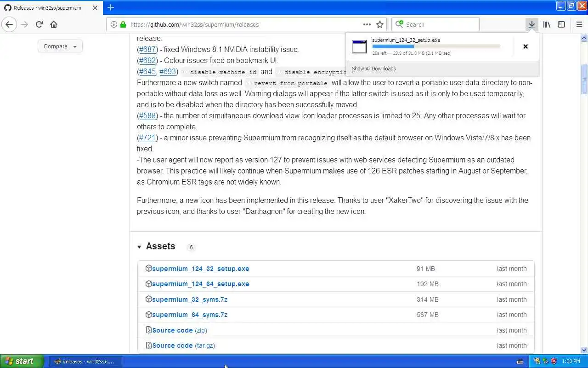The height and width of the screenshot is (368, 588).
Task: Click the scrollbar down arrow
Action: click(584, 350)
